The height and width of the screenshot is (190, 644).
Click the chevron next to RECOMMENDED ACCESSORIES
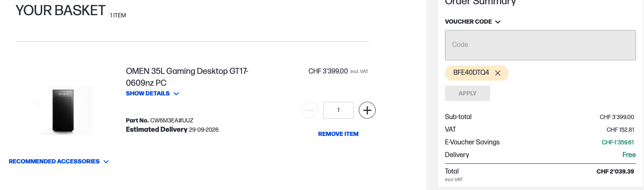[x=106, y=162]
